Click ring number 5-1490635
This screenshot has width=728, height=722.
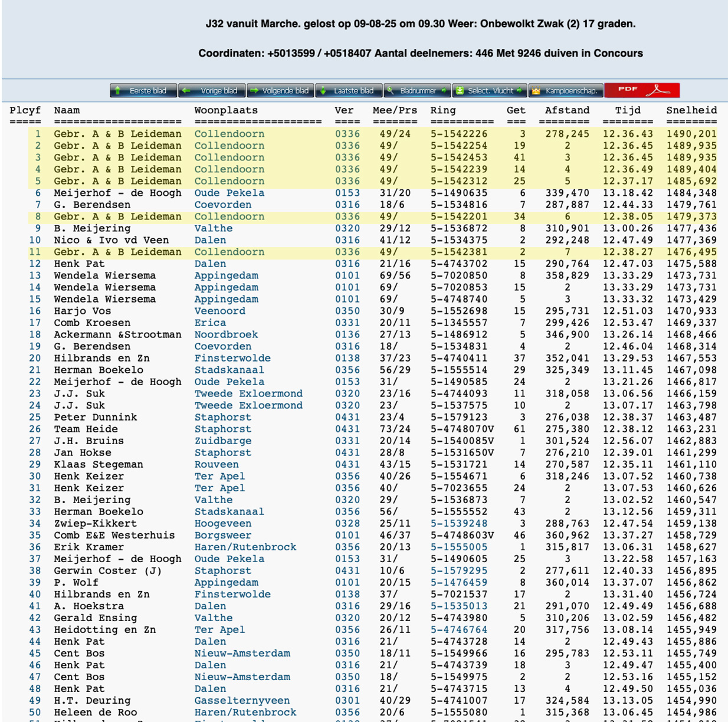tap(459, 193)
